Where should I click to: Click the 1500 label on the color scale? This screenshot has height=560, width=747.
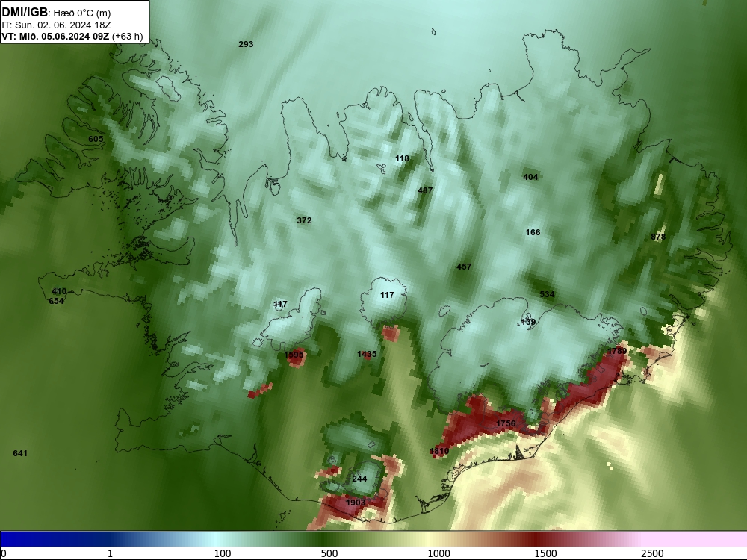click(x=545, y=553)
